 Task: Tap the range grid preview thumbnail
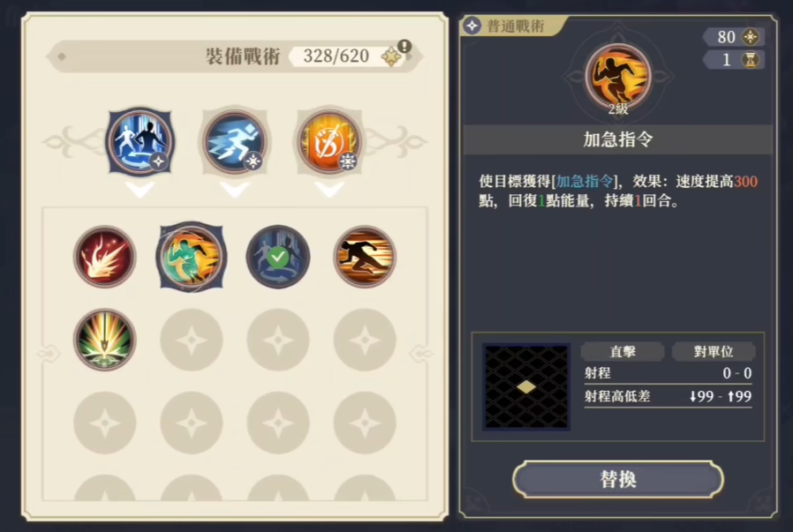pos(526,386)
